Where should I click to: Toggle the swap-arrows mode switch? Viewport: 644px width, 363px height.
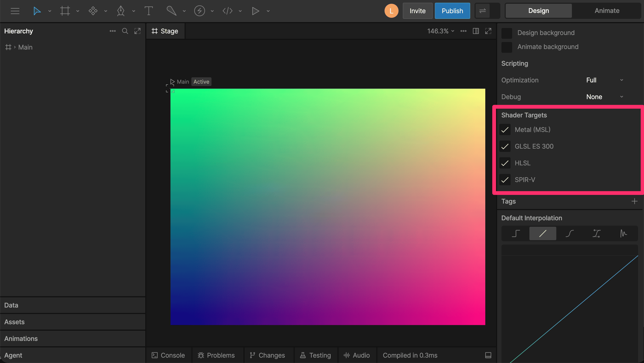[x=487, y=11]
